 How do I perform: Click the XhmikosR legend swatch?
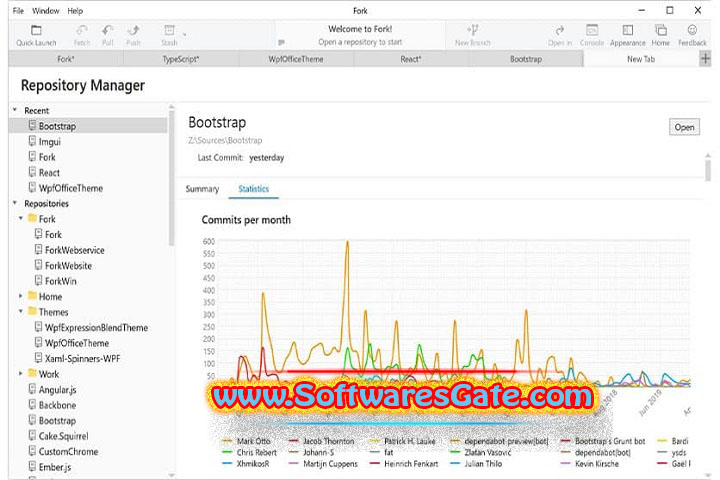click(x=227, y=464)
